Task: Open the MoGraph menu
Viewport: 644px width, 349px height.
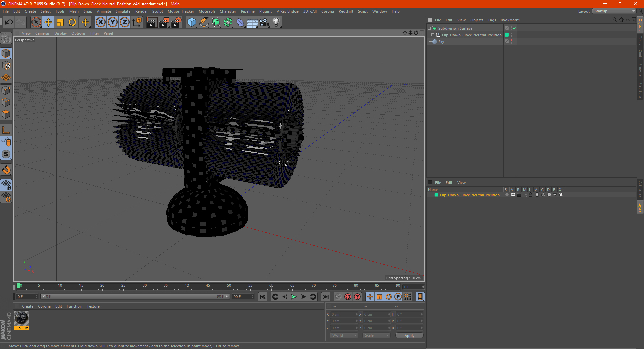Action: click(207, 11)
